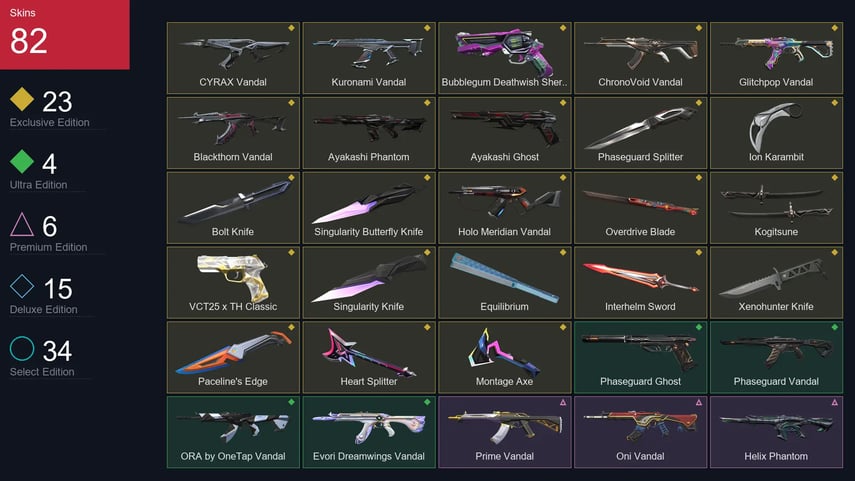855x481 pixels.
Task: Click the pink Premium Edition triangle icon
Action: (x=22, y=224)
